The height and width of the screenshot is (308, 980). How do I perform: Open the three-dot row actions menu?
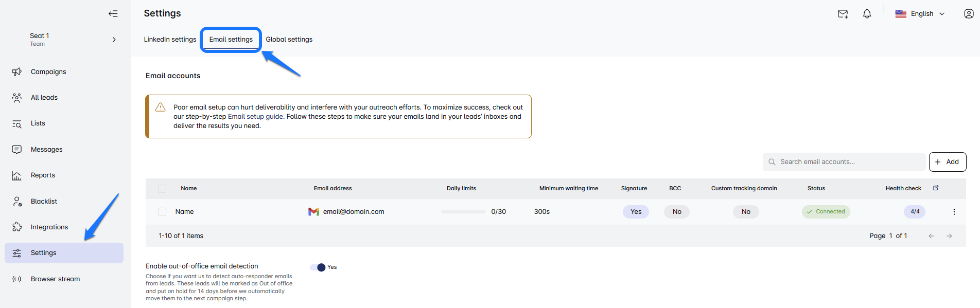[954, 212]
